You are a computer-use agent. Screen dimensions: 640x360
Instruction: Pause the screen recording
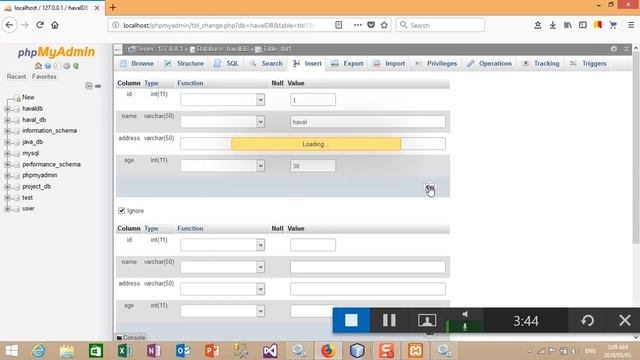coord(389,320)
